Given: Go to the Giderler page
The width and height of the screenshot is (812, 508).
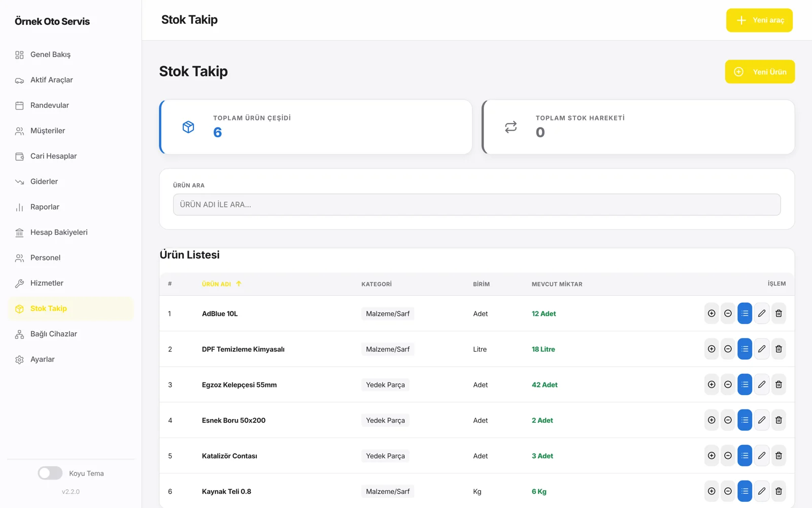Looking at the screenshot, I should point(71,181).
